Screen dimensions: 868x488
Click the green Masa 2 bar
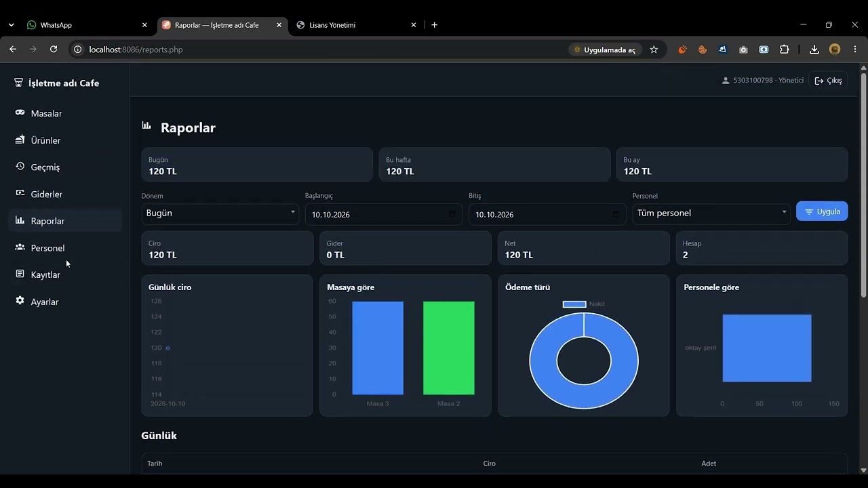click(449, 348)
